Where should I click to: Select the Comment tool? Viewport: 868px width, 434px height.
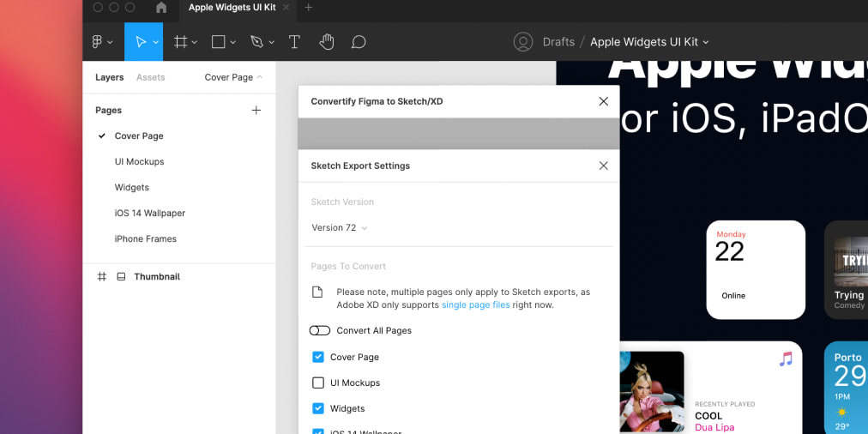pos(359,42)
